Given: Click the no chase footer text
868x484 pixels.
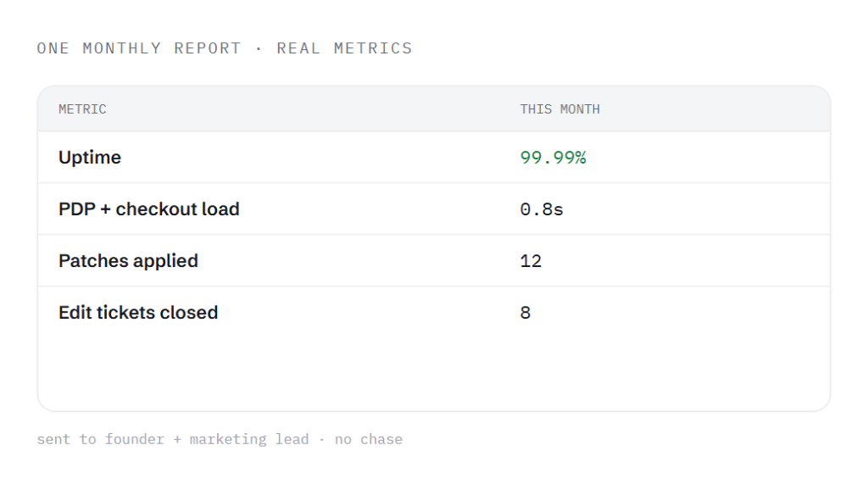Looking at the screenshot, I should (369, 439).
